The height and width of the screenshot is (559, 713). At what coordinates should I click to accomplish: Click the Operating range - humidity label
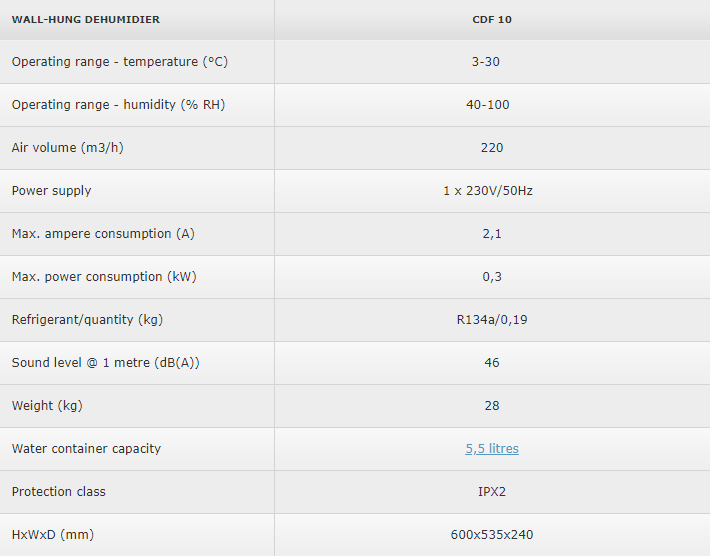click(x=118, y=105)
